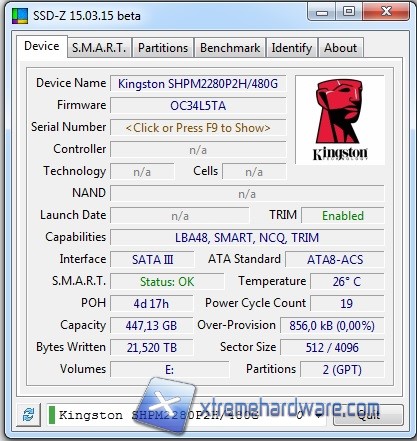Viewport: 417px width, 441px height.
Task: Open the Partitions tab
Action: [x=163, y=48]
